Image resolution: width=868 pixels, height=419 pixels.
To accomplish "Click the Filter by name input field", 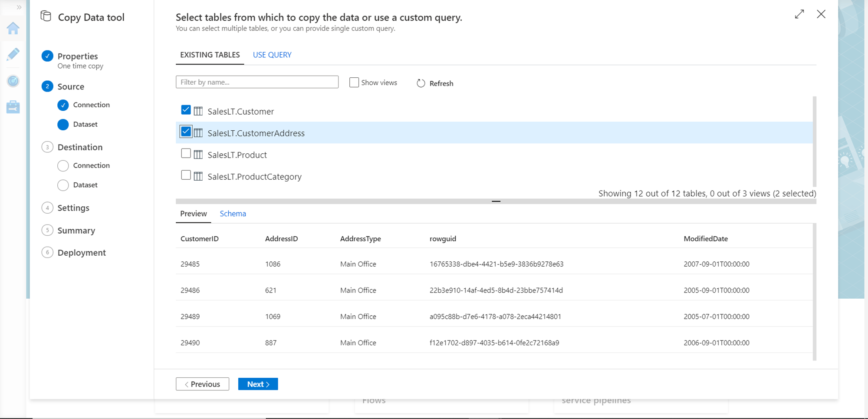I will click(x=257, y=82).
